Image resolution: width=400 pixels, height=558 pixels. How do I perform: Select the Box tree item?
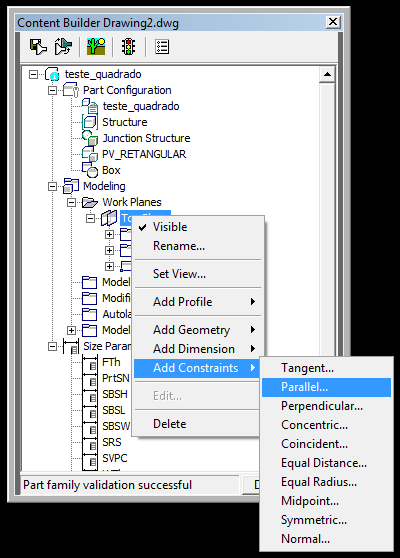point(111,170)
